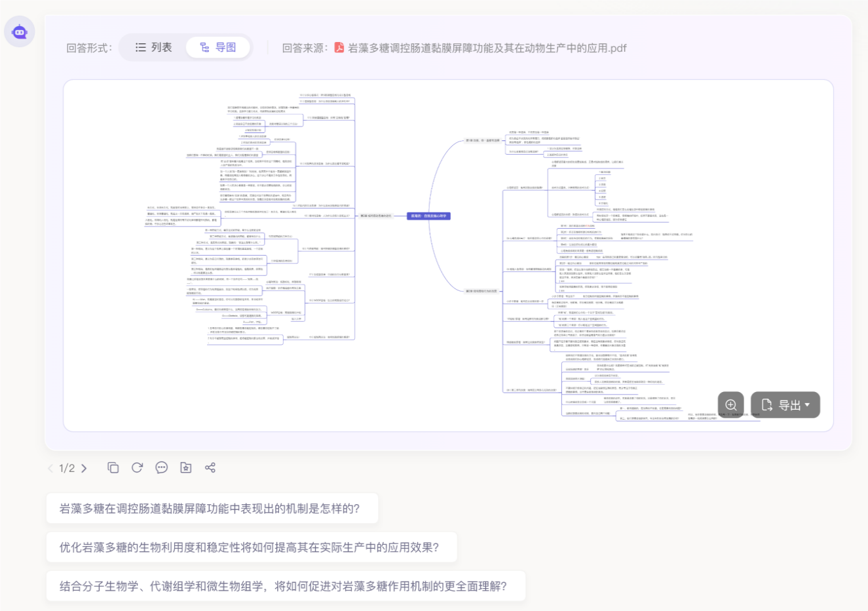The image size is (868, 611).
Task: Ask suggested question about 生物利用度和稳定性
Action: 251,547
